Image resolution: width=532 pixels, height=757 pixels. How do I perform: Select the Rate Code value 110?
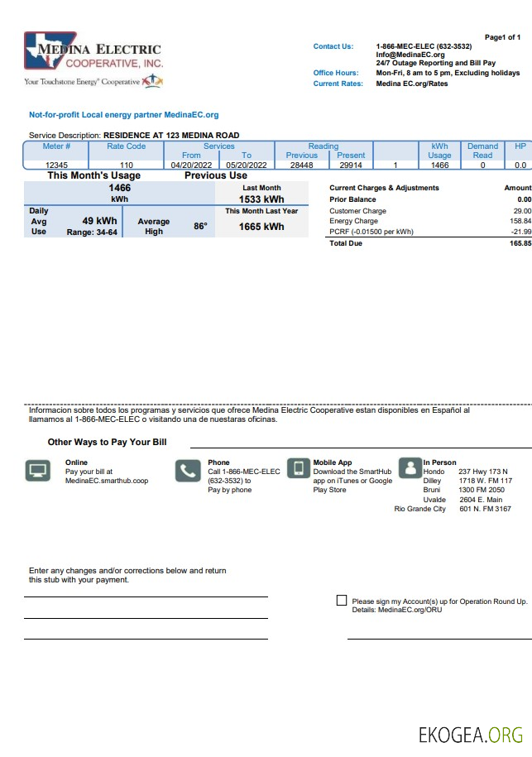point(127,165)
